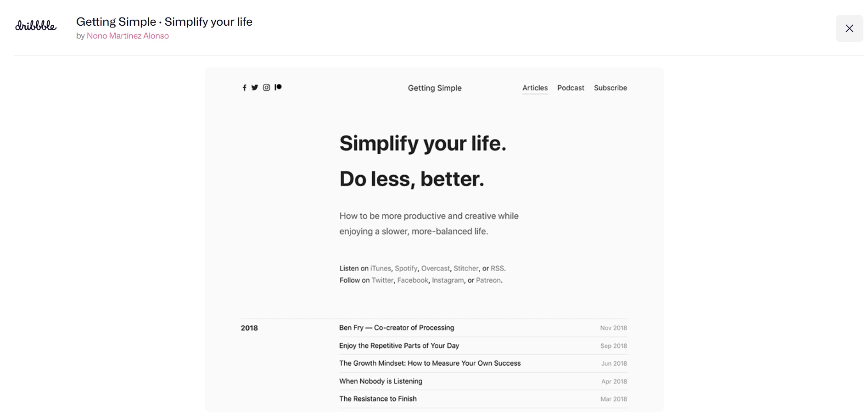Follow the Spotify link

pos(406,268)
